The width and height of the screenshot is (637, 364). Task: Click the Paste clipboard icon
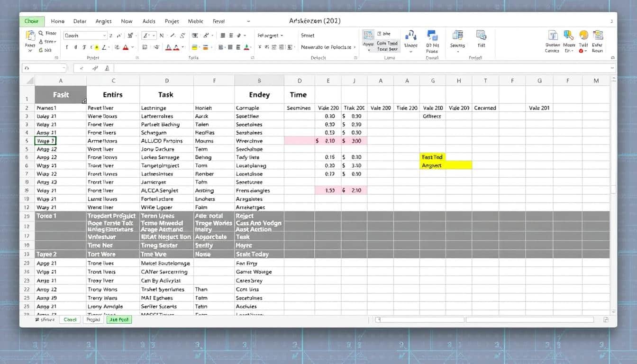[30, 36]
